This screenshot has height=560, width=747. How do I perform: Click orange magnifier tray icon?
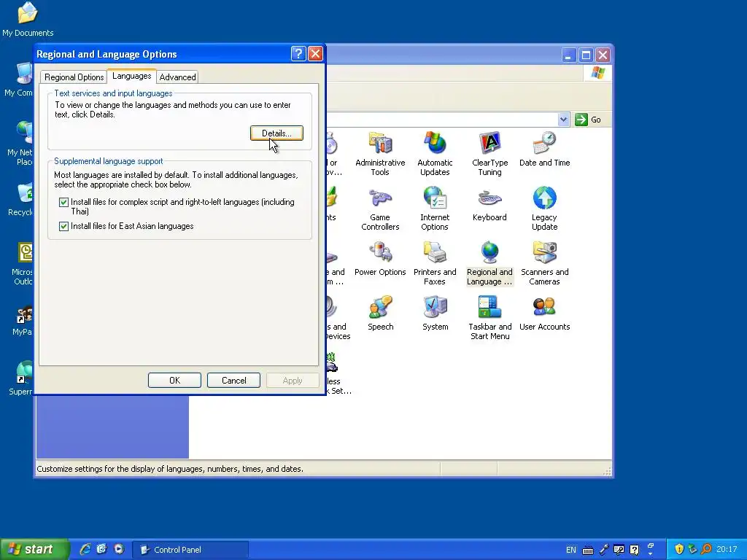[706, 550]
